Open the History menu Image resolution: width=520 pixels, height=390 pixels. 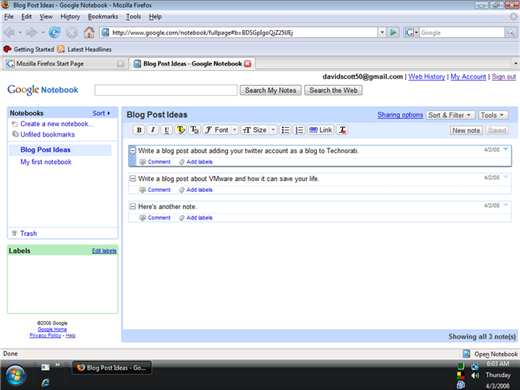[70, 17]
